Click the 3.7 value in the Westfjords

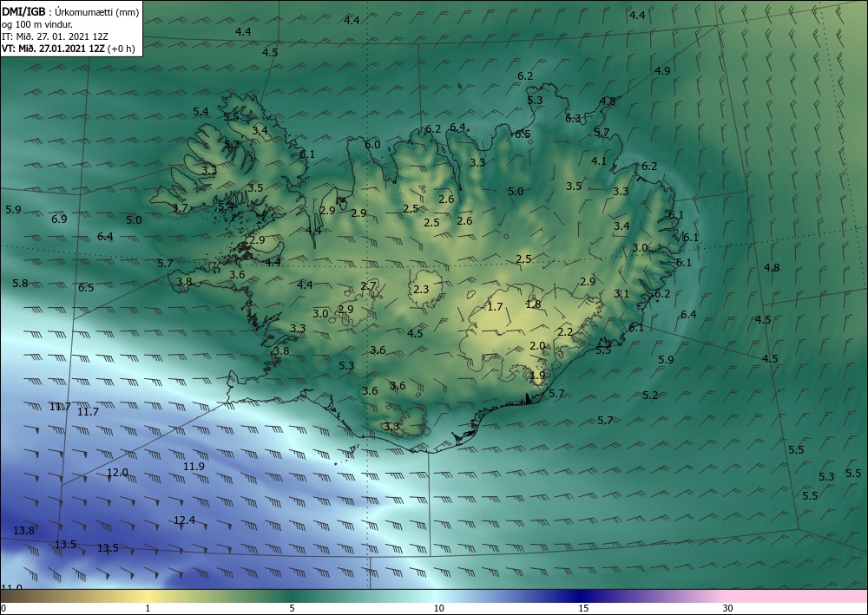(x=180, y=208)
